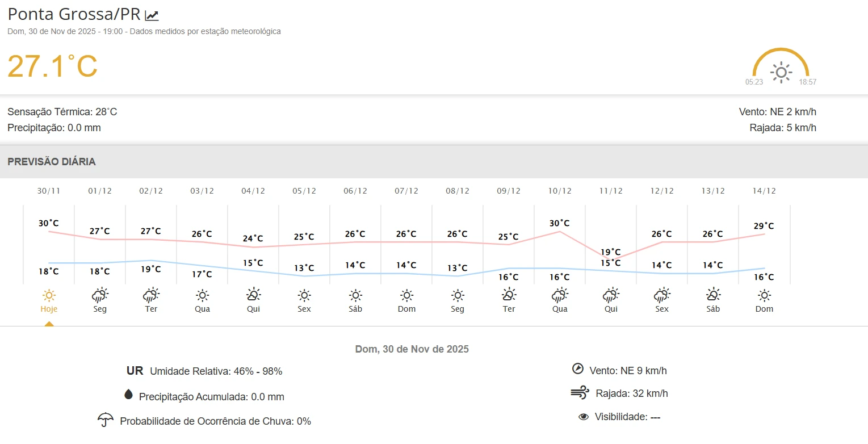Open the chart icon beside Ponta Grossa/PR

(x=152, y=16)
